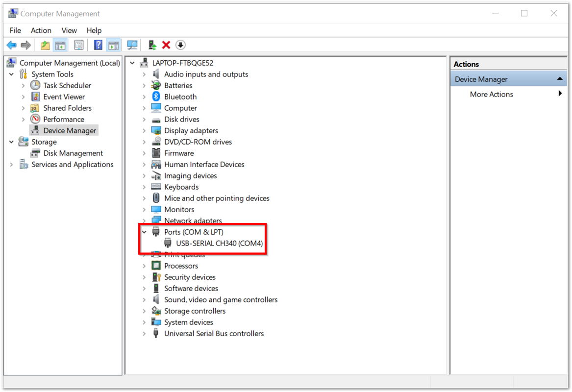Click the Imaging devices camera icon
This screenshot has width=572, height=392.
pos(156,176)
